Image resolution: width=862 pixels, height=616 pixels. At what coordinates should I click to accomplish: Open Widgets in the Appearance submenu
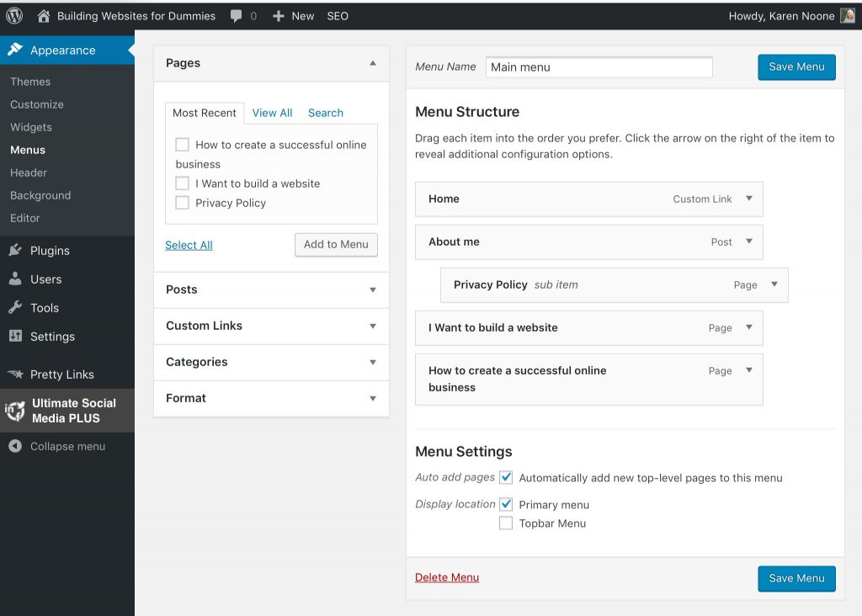[31, 127]
